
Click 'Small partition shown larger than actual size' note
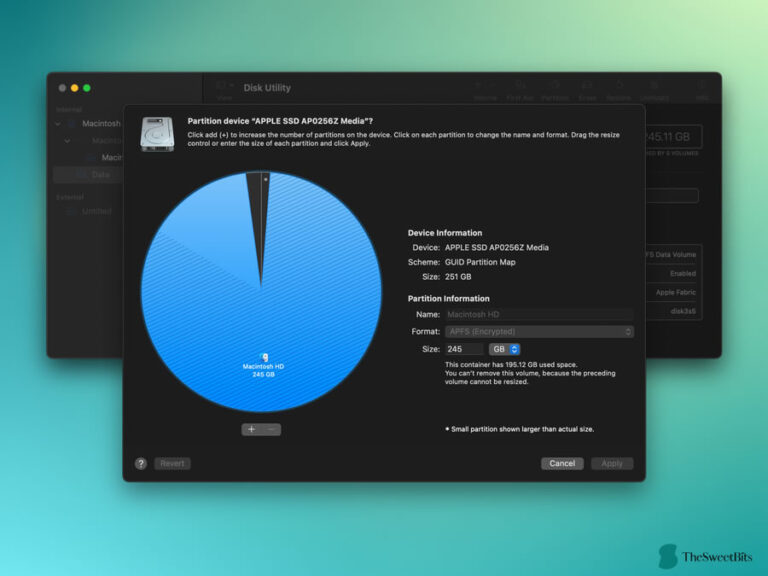[x=520, y=429]
